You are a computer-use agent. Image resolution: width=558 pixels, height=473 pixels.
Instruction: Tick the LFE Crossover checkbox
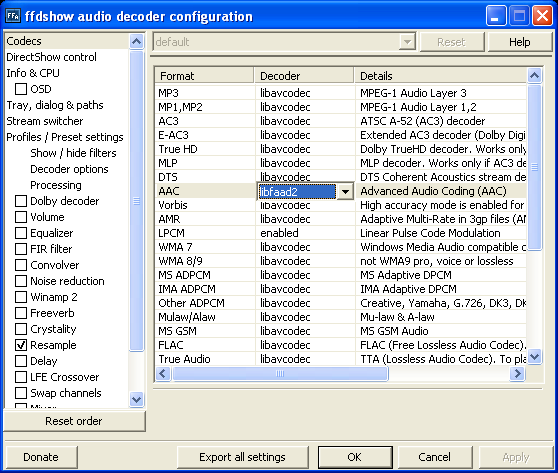click(x=21, y=377)
